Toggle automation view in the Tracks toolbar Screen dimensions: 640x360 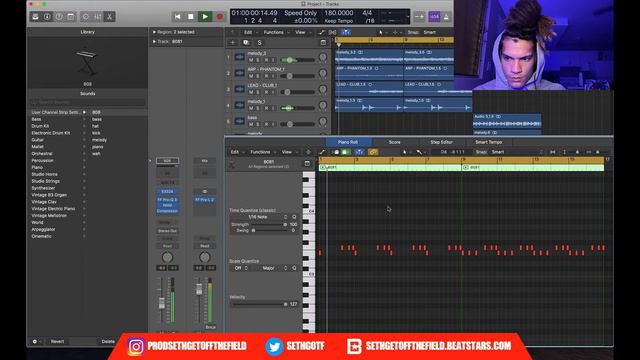[322, 32]
